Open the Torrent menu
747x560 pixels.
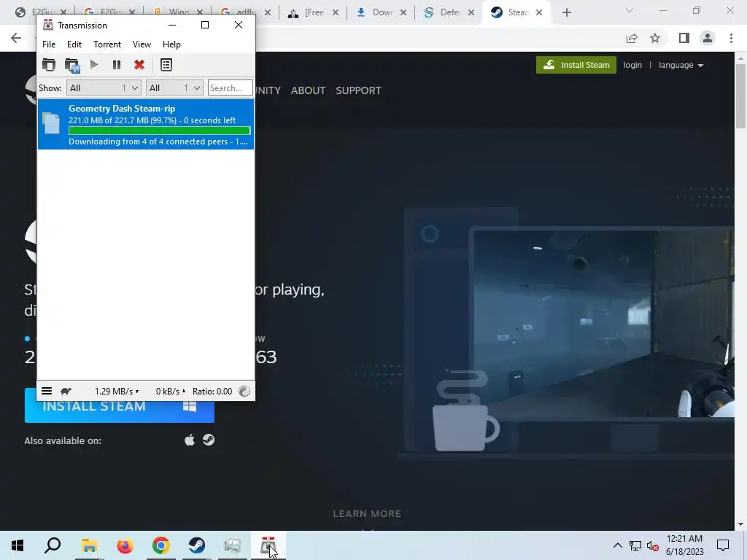pos(107,44)
